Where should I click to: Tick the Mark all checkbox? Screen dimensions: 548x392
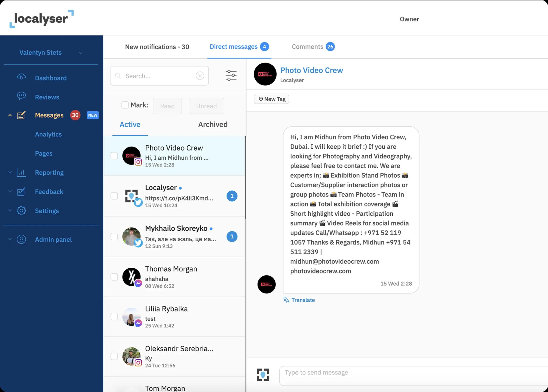coord(125,105)
